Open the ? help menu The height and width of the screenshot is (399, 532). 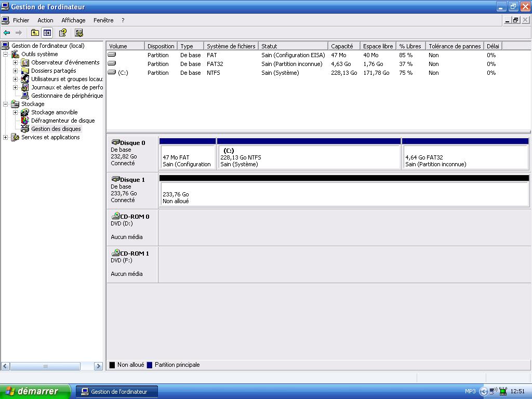click(123, 20)
